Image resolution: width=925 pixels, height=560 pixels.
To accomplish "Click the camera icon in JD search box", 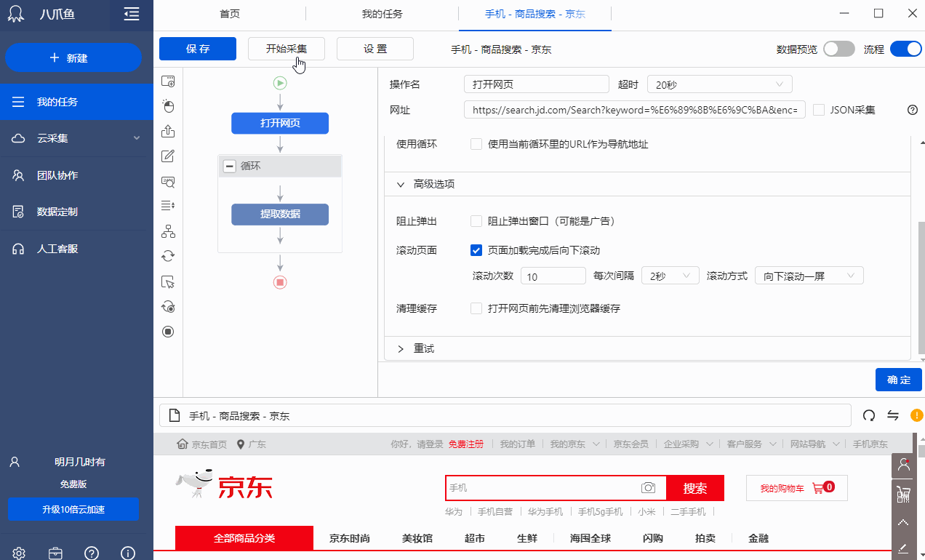I will click(648, 488).
